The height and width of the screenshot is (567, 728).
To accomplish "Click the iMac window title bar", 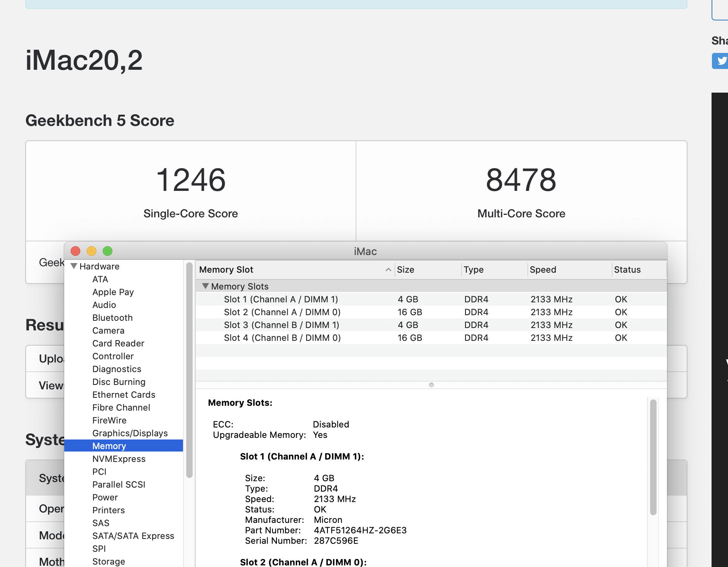I will click(365, 251).
